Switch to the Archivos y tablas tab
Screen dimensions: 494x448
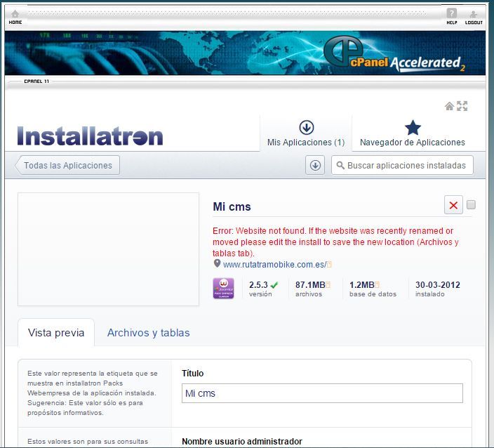coord(148,333)
